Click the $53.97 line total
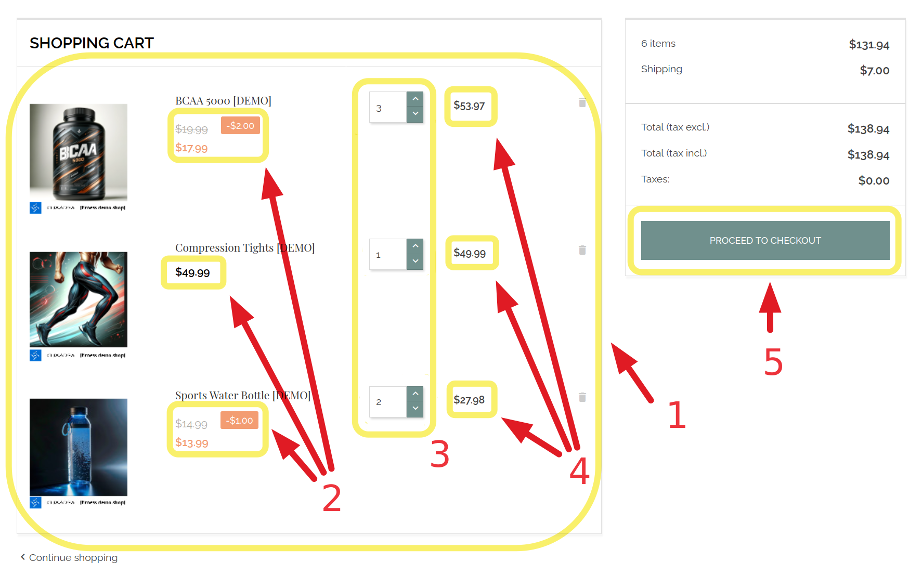 469,106
